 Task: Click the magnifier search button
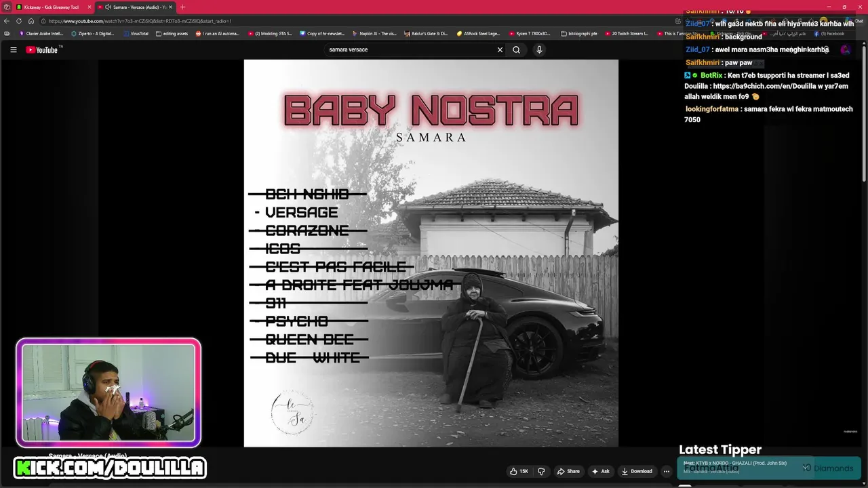[x=516, y=49]
